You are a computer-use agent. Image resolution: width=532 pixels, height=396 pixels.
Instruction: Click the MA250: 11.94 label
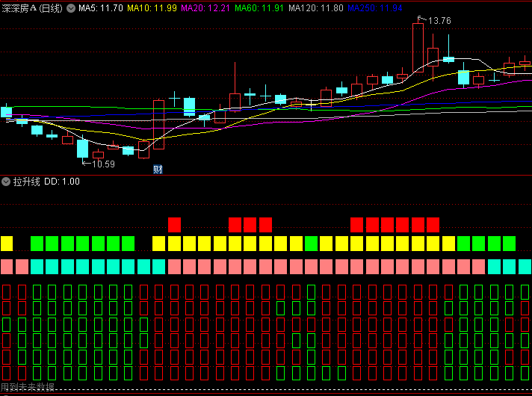375,8
